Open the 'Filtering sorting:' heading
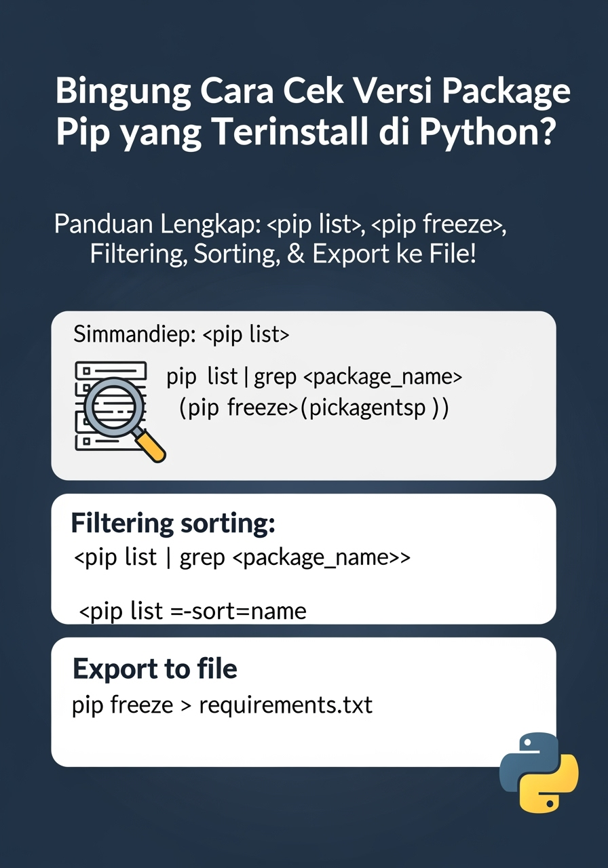Image resolution: width=608 pixels, height=868 pixels. [173, 524]
